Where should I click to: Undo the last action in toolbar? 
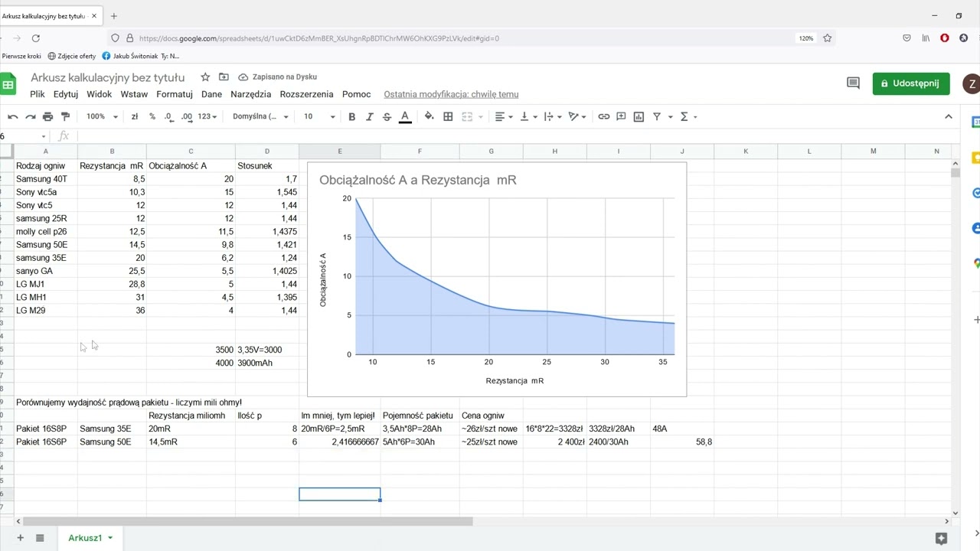[13, 116]
